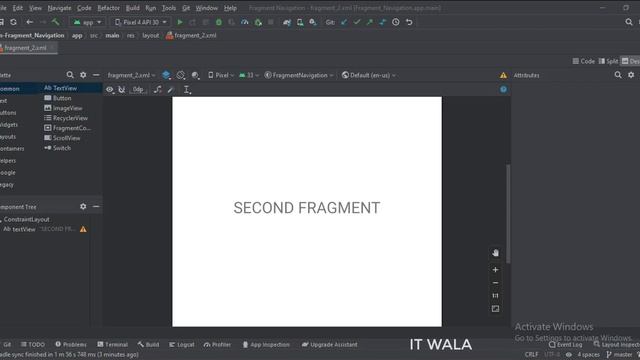Open the fragment_2.xml file dropdown in designer
Viewport: 640px width, 360px height.
pyautogui.click(x=131, y=75)
